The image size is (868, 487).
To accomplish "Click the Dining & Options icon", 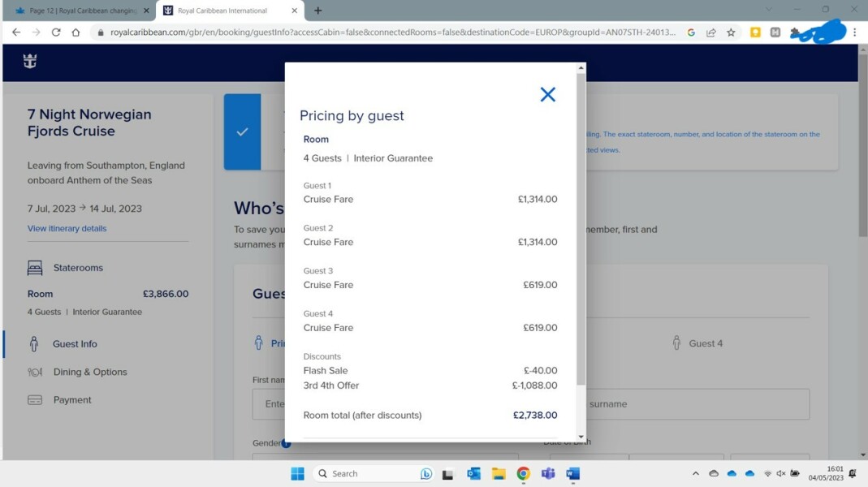I will (35, 372).
